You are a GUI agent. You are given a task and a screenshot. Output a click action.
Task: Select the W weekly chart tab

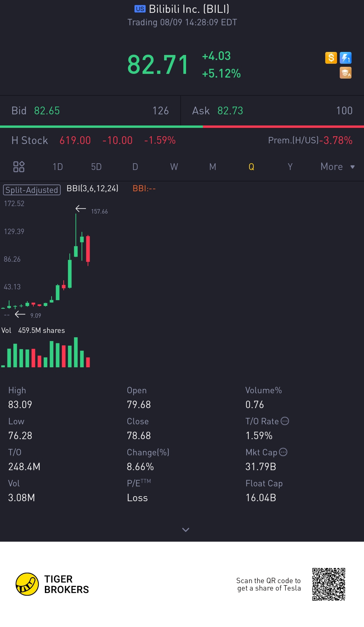174,167
